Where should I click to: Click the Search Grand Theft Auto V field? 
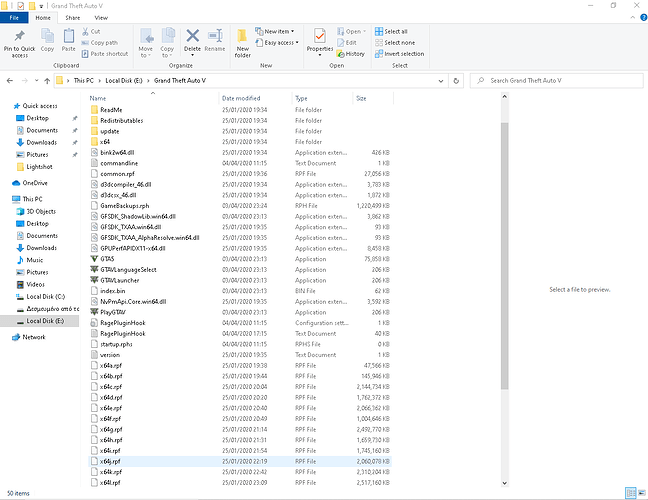[x=557, y=81]
